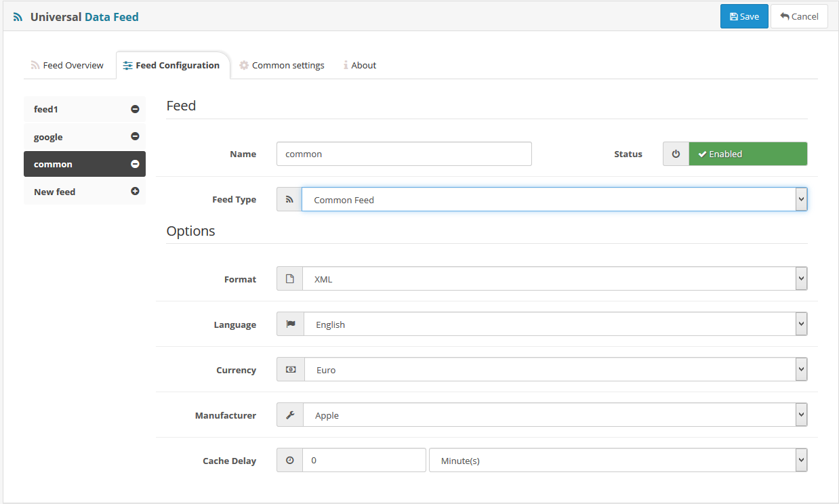Create a New feed entry
Screen dimensions: 839x504
tap(85, 191)
